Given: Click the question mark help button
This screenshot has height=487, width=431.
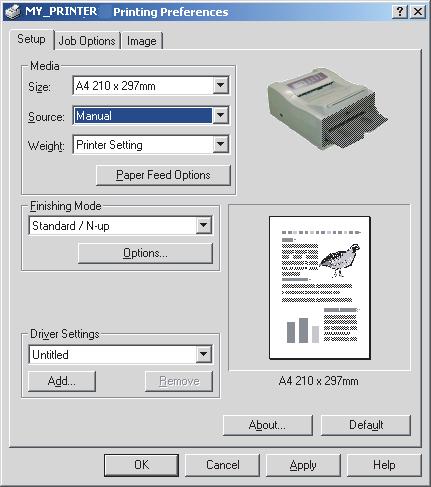Looking at the screenshot, I should point(400,12).
